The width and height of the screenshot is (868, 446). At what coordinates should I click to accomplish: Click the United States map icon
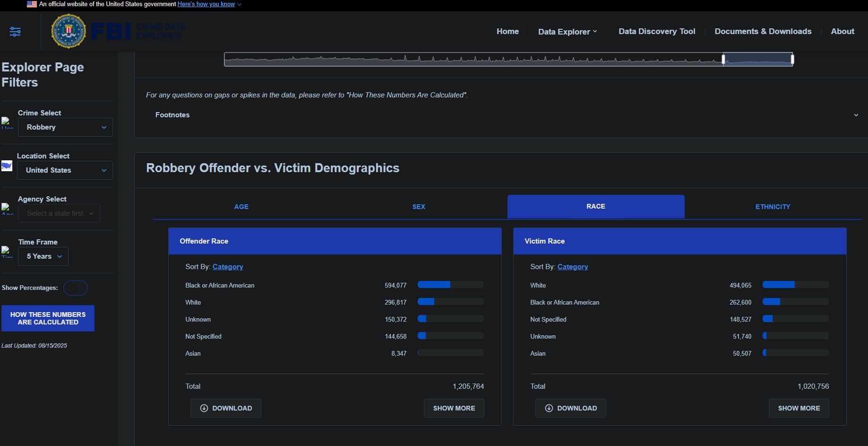7,166
